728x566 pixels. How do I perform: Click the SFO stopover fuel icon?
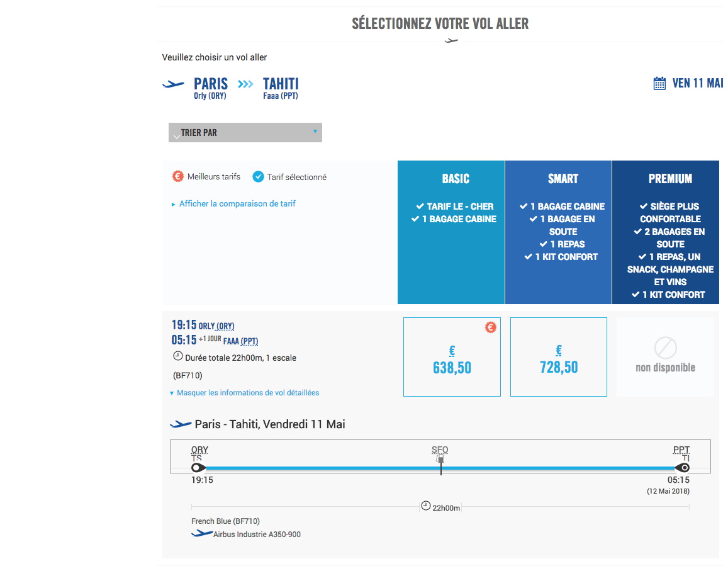pos(440,459)
